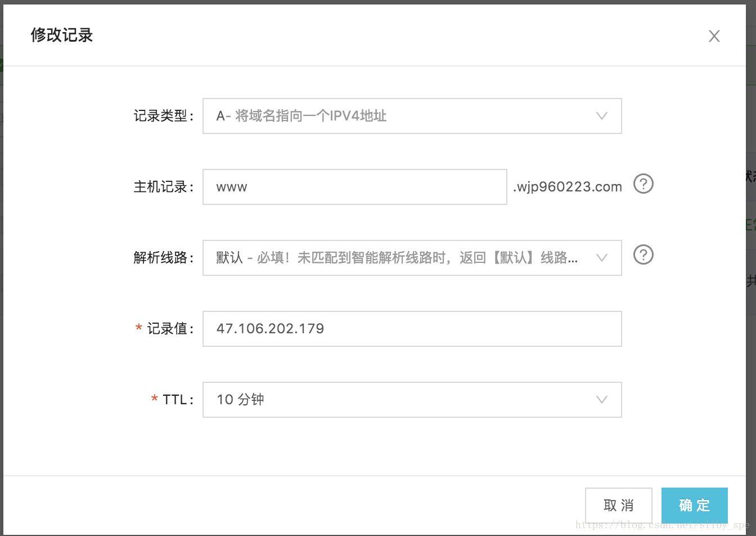
Task: Click the 记录类型 label
Action: (164, 116)
